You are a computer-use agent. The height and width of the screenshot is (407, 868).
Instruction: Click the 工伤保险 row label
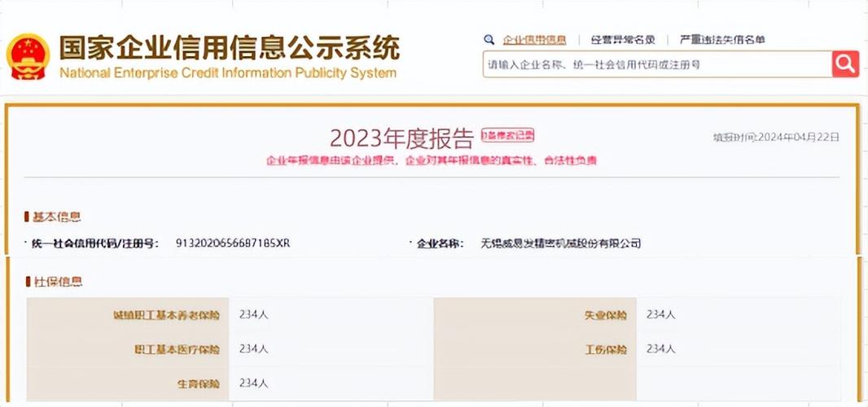(x=606, y=349)
